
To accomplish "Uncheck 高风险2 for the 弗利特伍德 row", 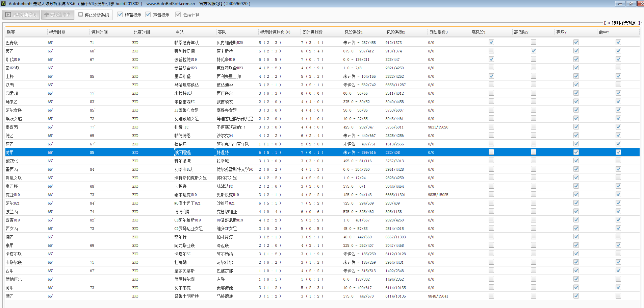I will 534,51.
